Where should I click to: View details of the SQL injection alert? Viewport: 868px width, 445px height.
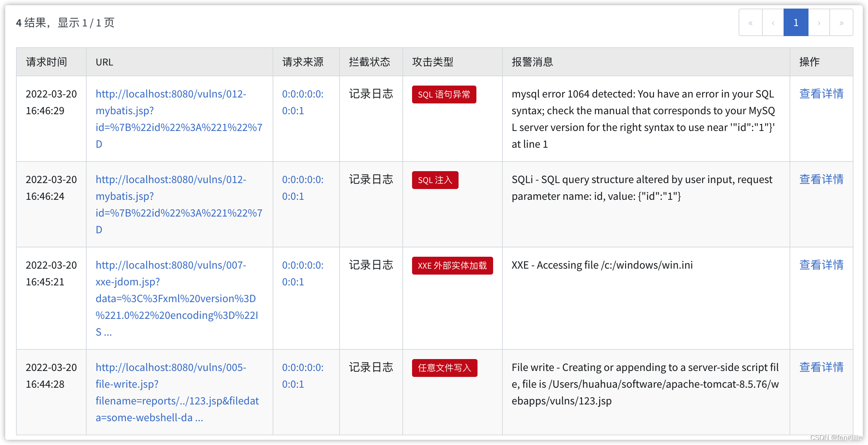[x=821, y=179]
